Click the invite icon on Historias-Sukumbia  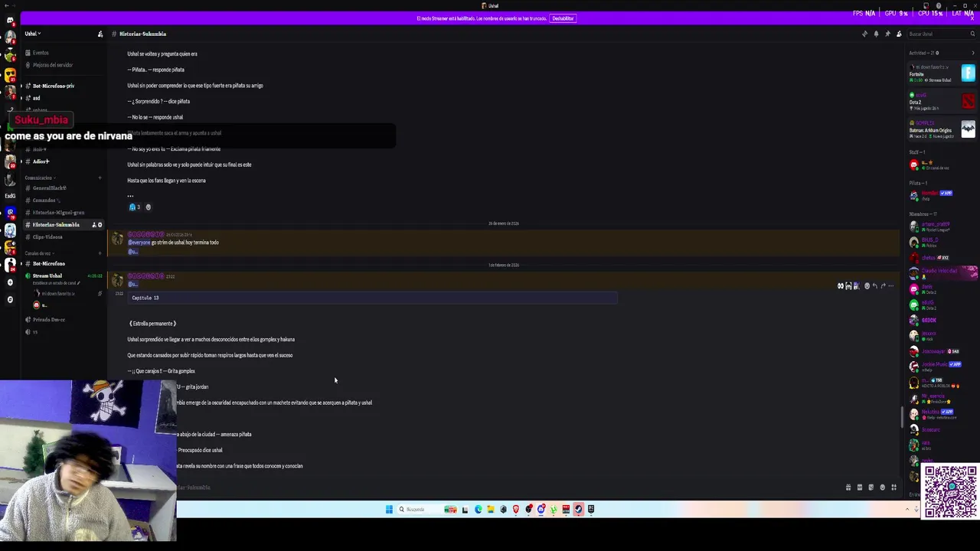94,225
